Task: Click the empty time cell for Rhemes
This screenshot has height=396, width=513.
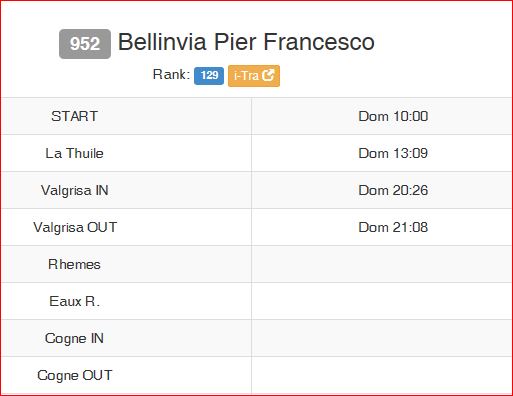Action: pos(382,264)
